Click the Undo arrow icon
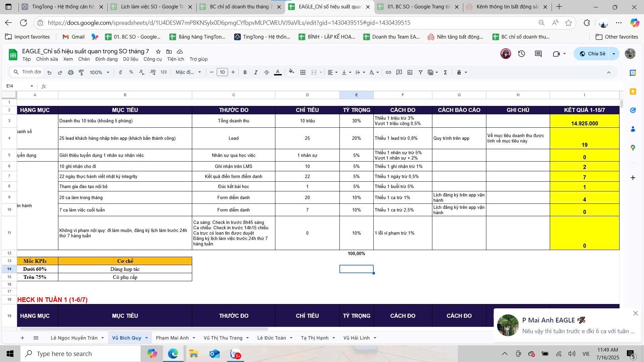 (x=49, y=72)
